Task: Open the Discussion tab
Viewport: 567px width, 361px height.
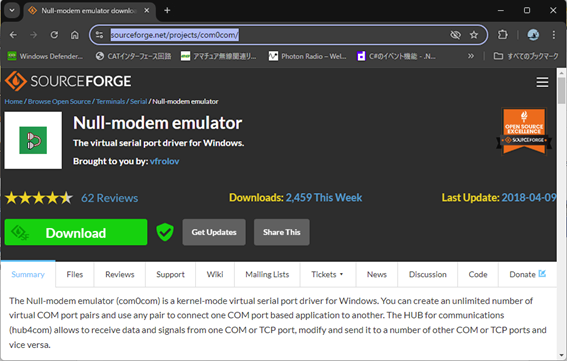Action: point(427,275)
